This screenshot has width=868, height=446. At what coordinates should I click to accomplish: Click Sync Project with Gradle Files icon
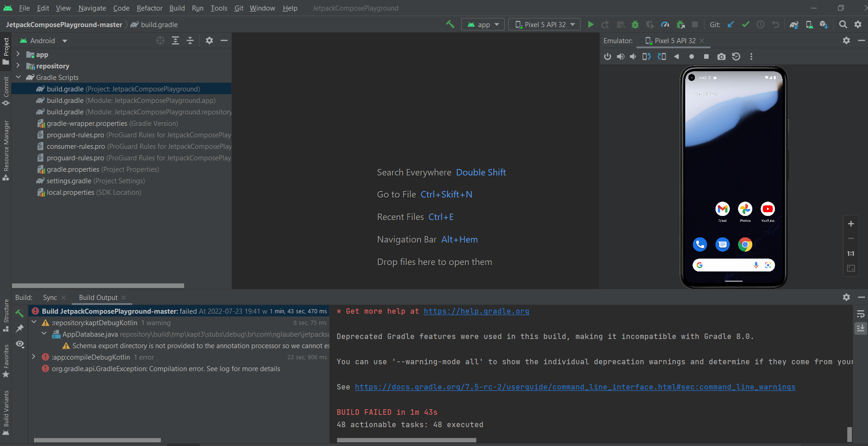(x=794, y=24)
